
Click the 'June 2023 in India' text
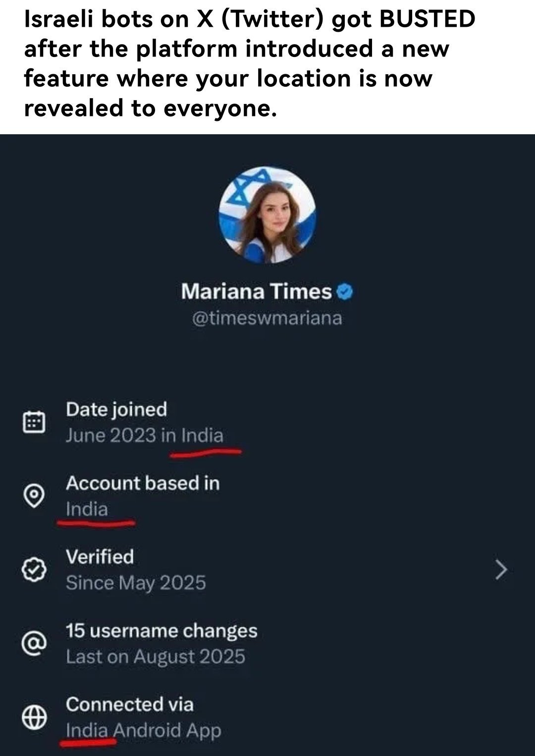coord(144,435)
